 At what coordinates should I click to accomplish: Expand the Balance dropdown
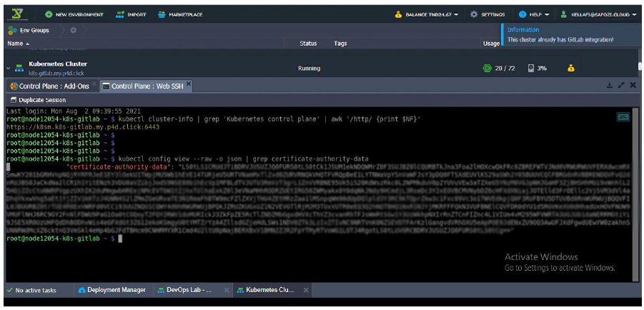pyautogui.click(x=427, y=15)
